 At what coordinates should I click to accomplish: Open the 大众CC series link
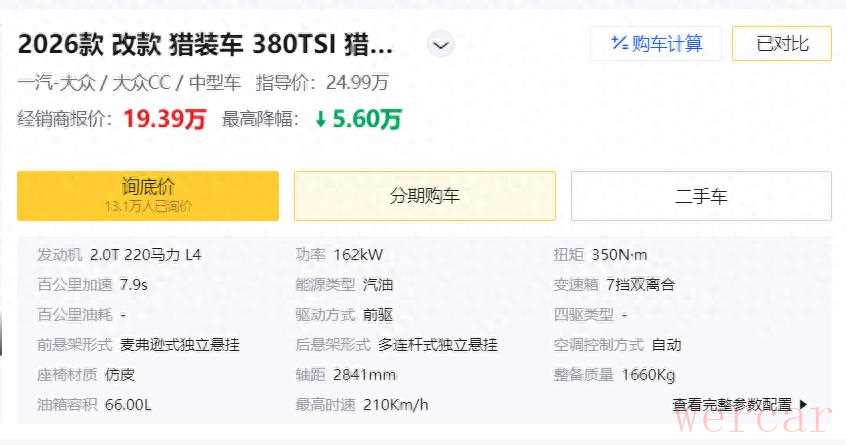(x=145, y=83)
